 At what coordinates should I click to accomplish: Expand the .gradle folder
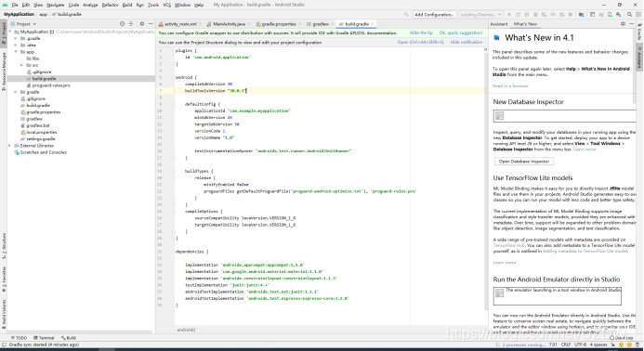16,38
